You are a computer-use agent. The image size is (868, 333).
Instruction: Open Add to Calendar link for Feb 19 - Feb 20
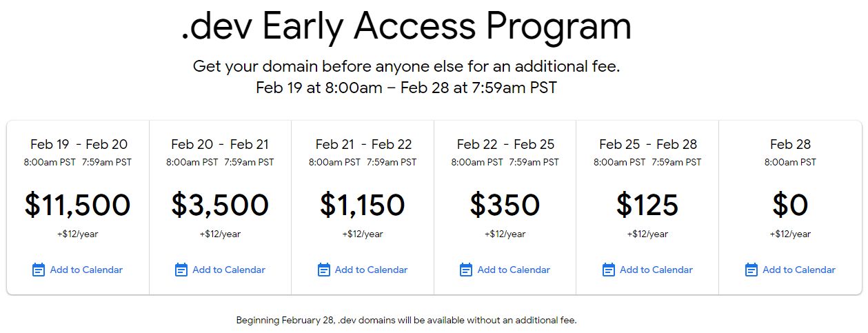pos(86,270)
